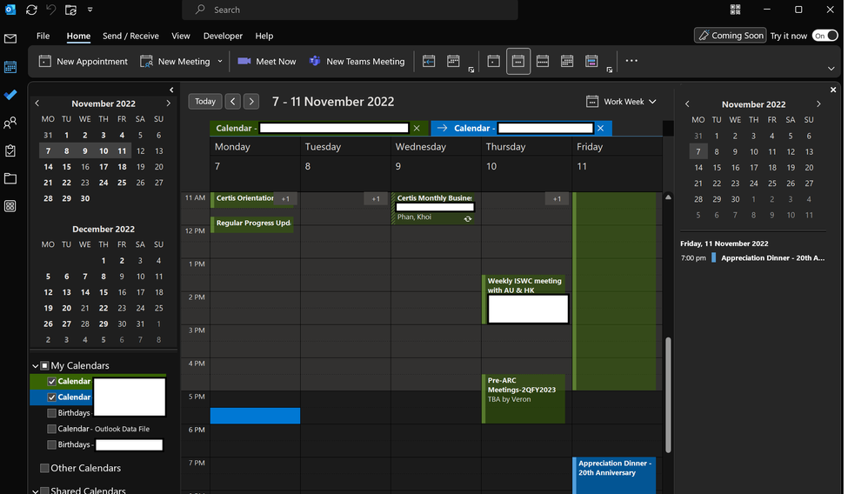Click overlay mode arrow on blue Calendar tab
Screen dimensions: 868x494
click(x=442, y=128)
